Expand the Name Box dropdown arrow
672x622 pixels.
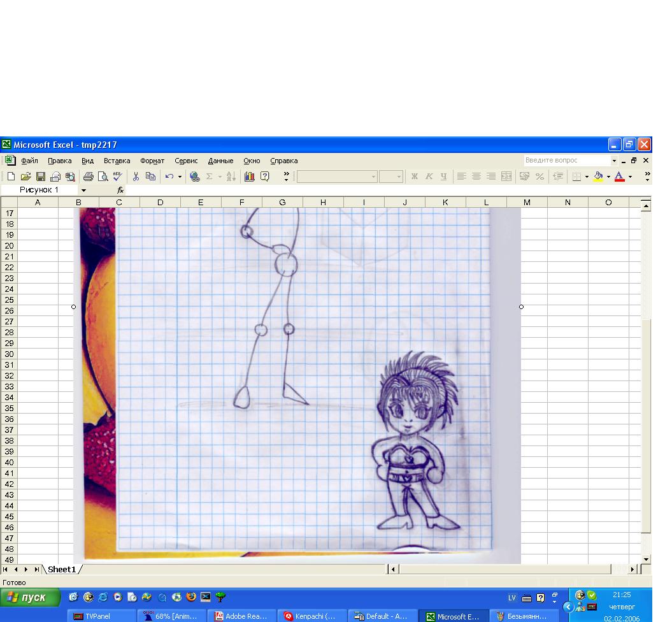[83, 191]
